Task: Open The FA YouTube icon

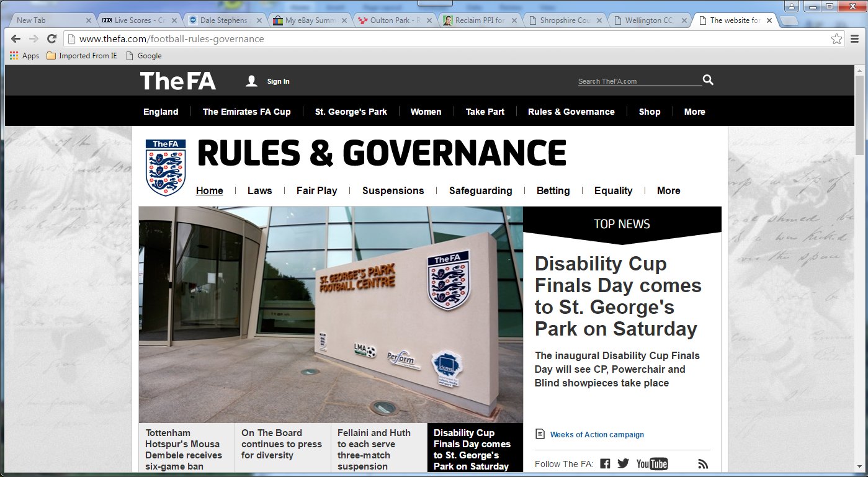Action: [x=652, y=464]
